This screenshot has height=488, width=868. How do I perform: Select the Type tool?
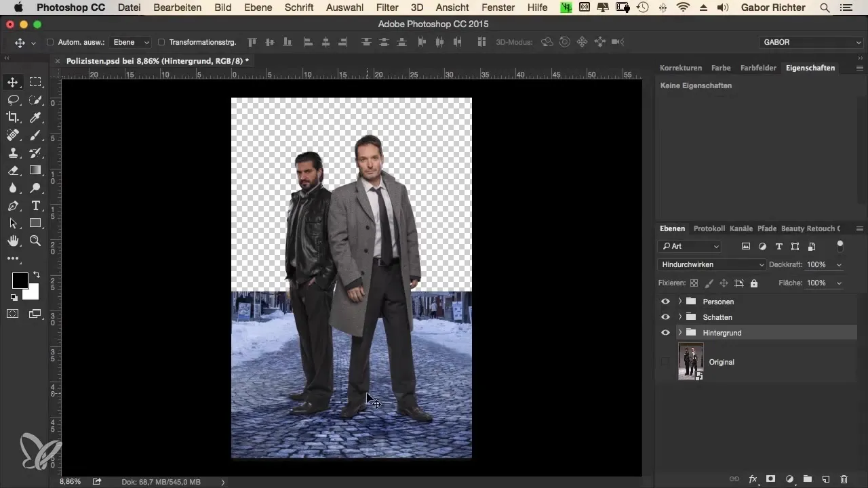(x=35, y=205)
